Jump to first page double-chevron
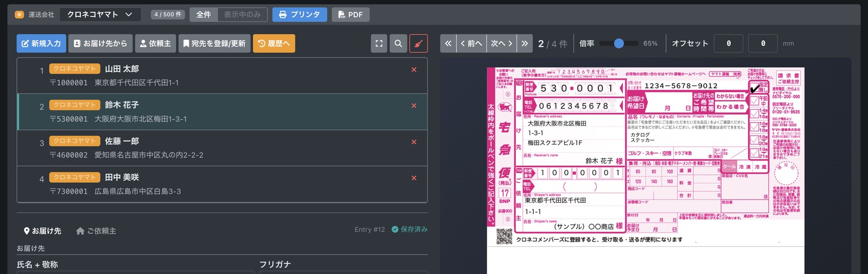 tap(448, 43)
